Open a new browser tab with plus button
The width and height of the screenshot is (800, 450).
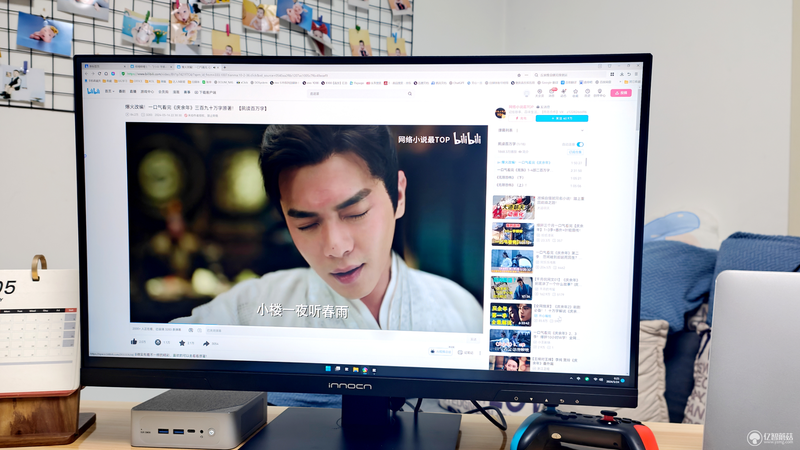[224, 67]
